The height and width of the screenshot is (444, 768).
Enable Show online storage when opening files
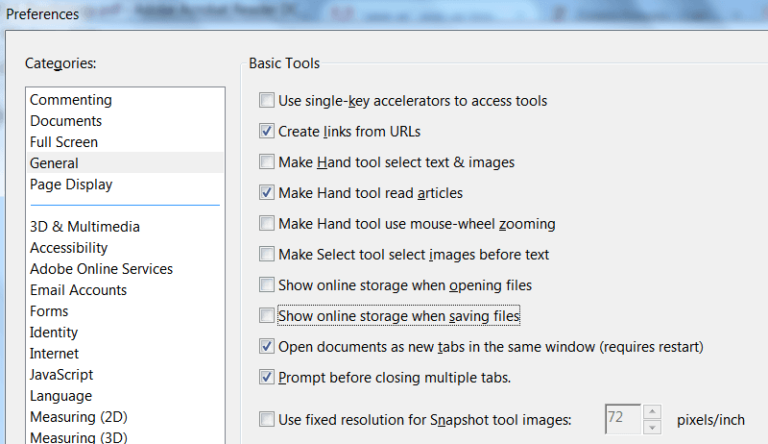coord(266,285)
